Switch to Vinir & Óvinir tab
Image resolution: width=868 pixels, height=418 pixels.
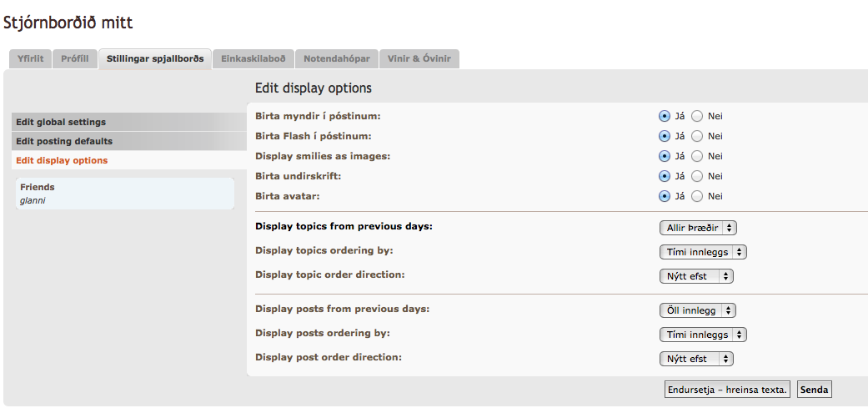pos(419,59)
